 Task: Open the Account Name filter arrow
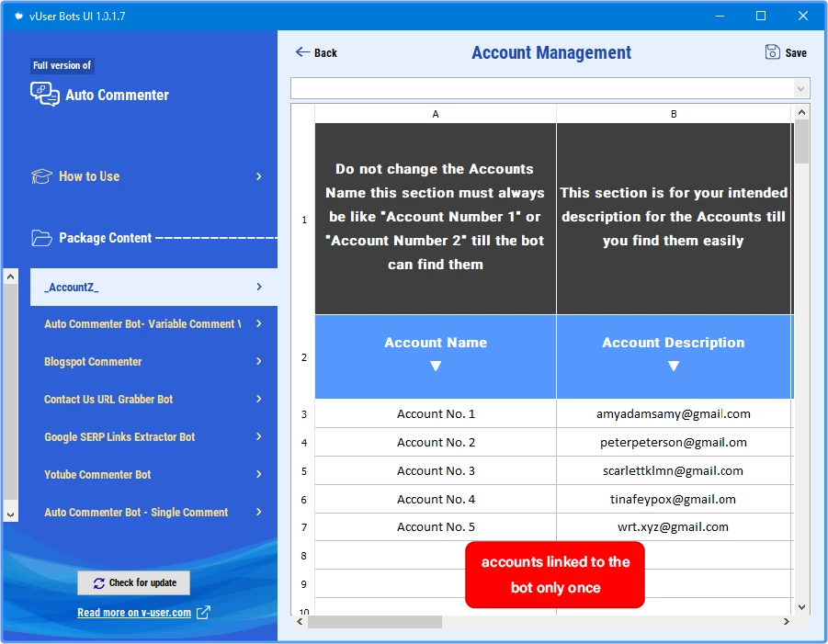(x=436, y=366)
